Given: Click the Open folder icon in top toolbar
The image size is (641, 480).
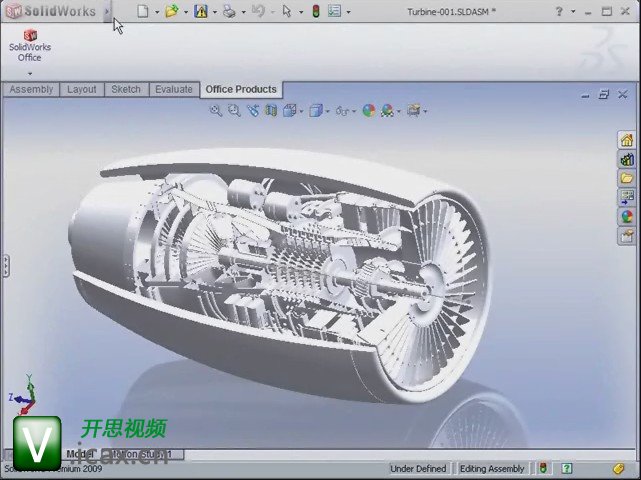Looking at the screenshot, I should (x=171, y=12).
